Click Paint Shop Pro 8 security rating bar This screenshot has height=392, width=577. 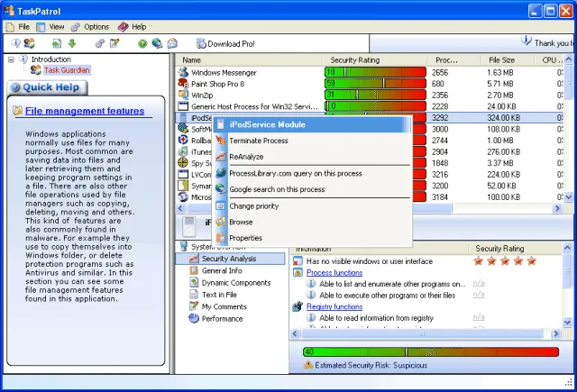coord(375,84)
